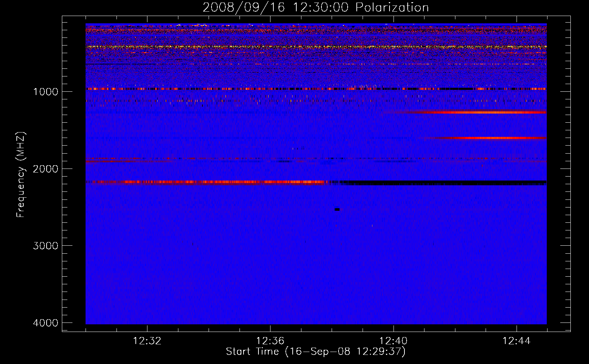Click the yellow noisy band near 400 MHz
Viewport: 589px width, 364px height.
point(316,47)
